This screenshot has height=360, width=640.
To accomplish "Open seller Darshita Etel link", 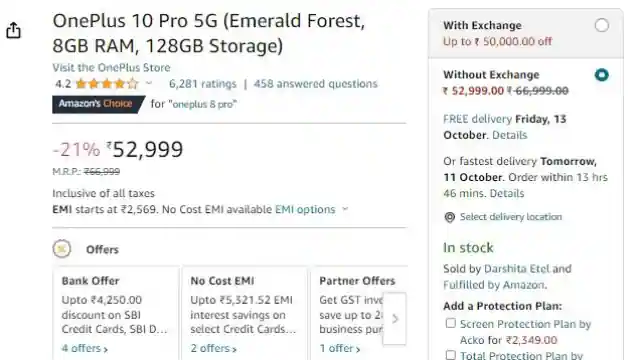I will [516, 269].
